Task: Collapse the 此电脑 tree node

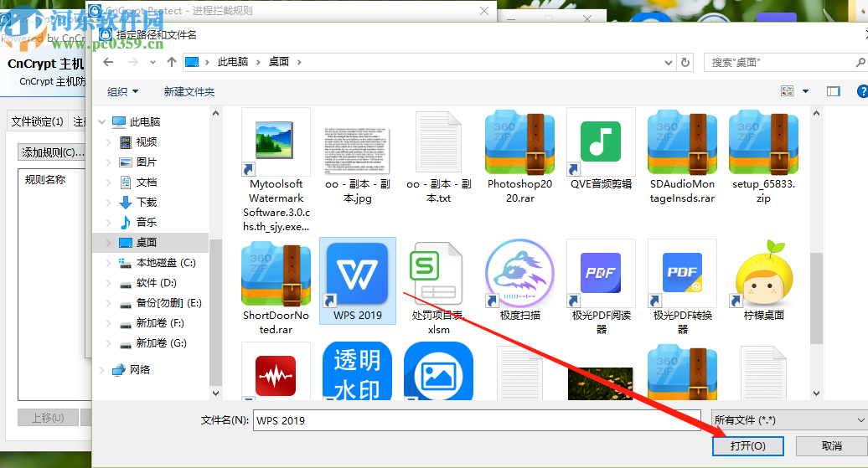Action: pyautogui.click(x=102, y=121)
